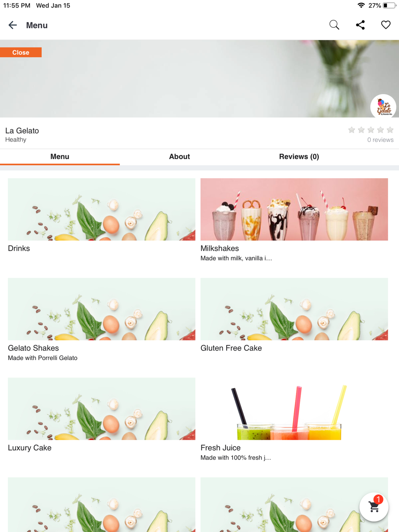399x532 pixels.
Task: Tap the 0 reviews text
Action: coord(380,140)
